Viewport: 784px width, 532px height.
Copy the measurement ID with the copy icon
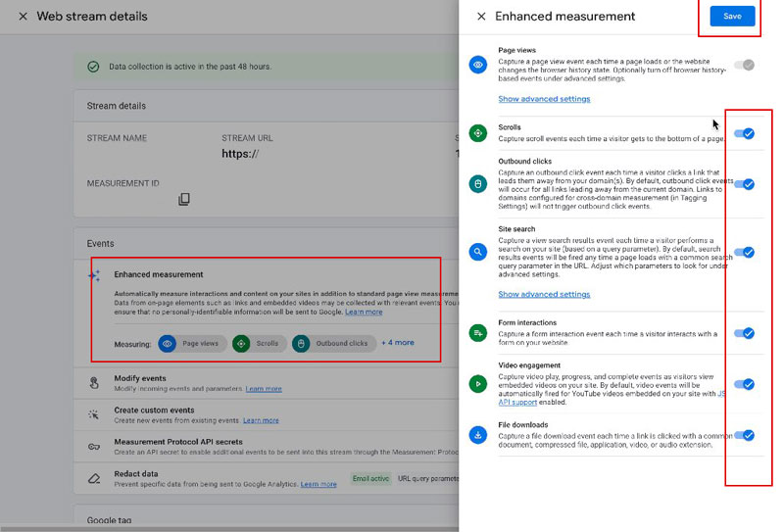[x=184, y=199]
